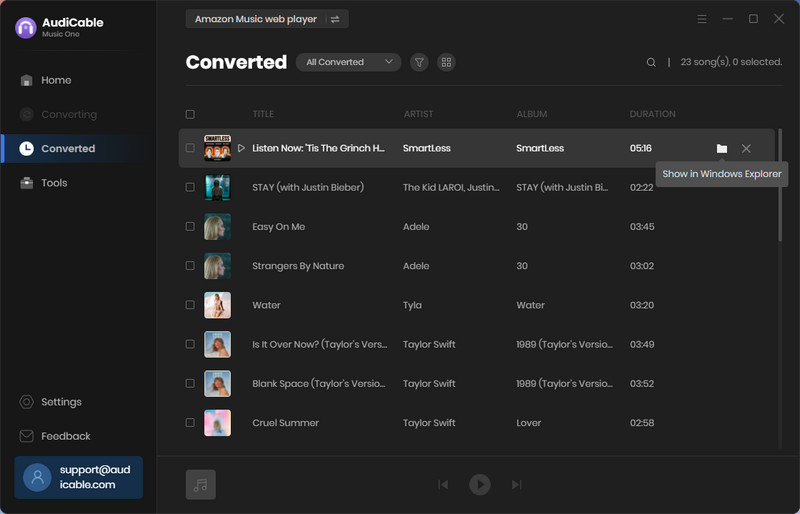Open the Tools section in sidebar
Viewport: 800px width, 514px height.
(44, 183)
